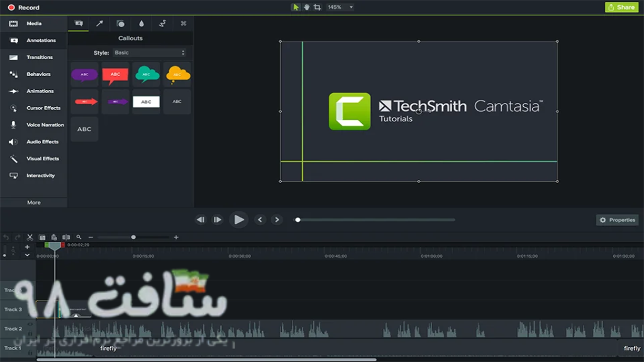Viewport: 644px width, 362px height.
Task: Expand the track options chevron
Action: tap(27, 255)
